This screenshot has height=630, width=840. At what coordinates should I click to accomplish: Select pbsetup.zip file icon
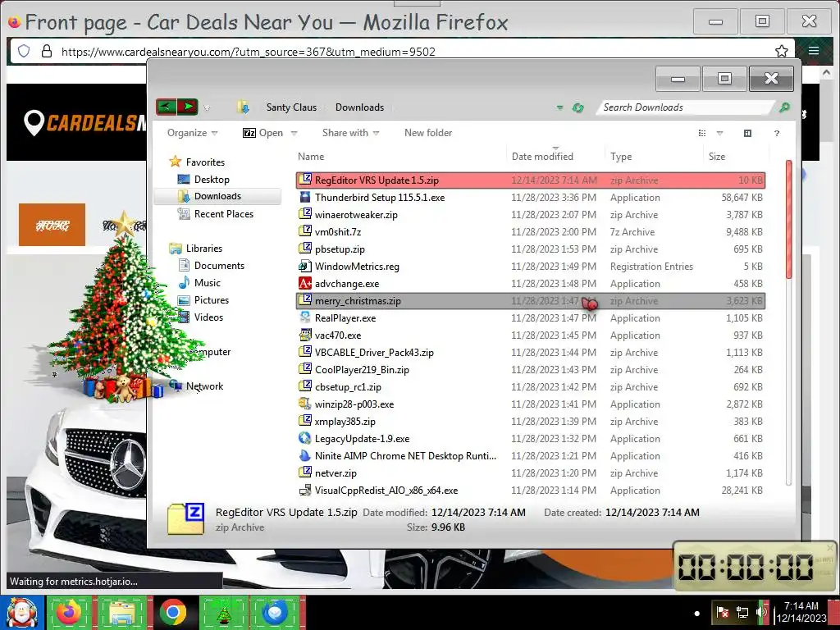tap(305, 249)
